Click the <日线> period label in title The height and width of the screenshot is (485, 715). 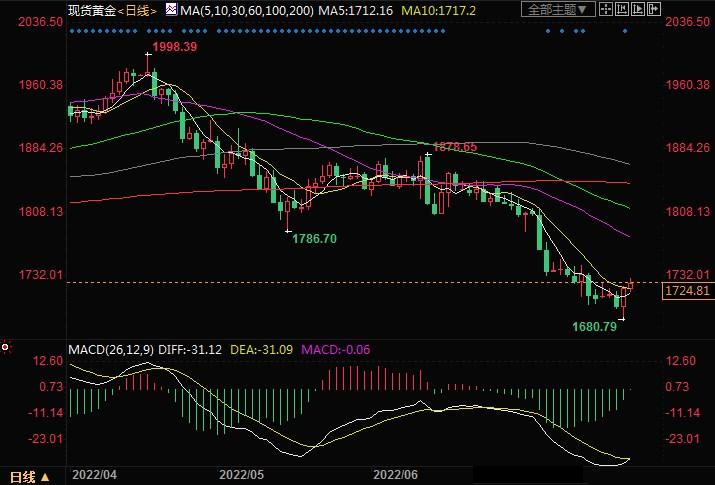click(x=136, y=10)
